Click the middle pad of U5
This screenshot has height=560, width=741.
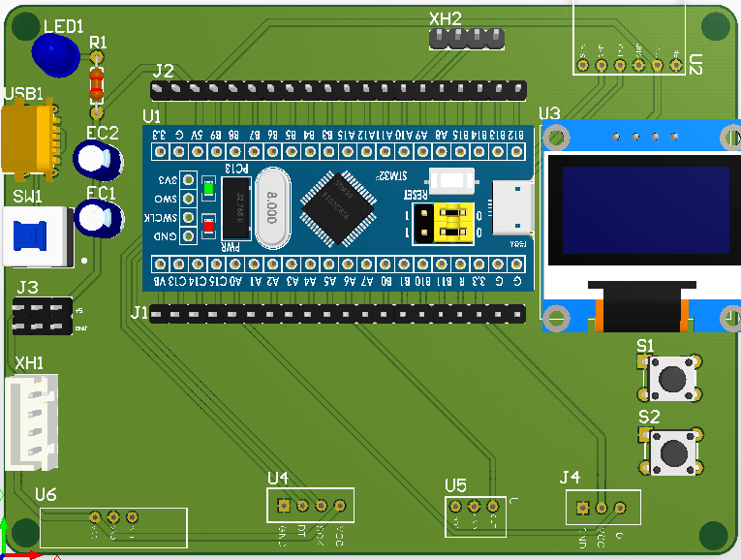point(474,507)
